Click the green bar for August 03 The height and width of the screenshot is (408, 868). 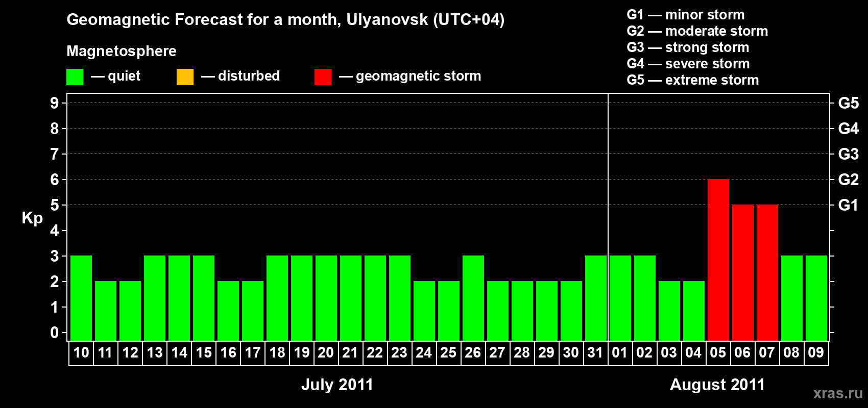(x=669, y=311)
